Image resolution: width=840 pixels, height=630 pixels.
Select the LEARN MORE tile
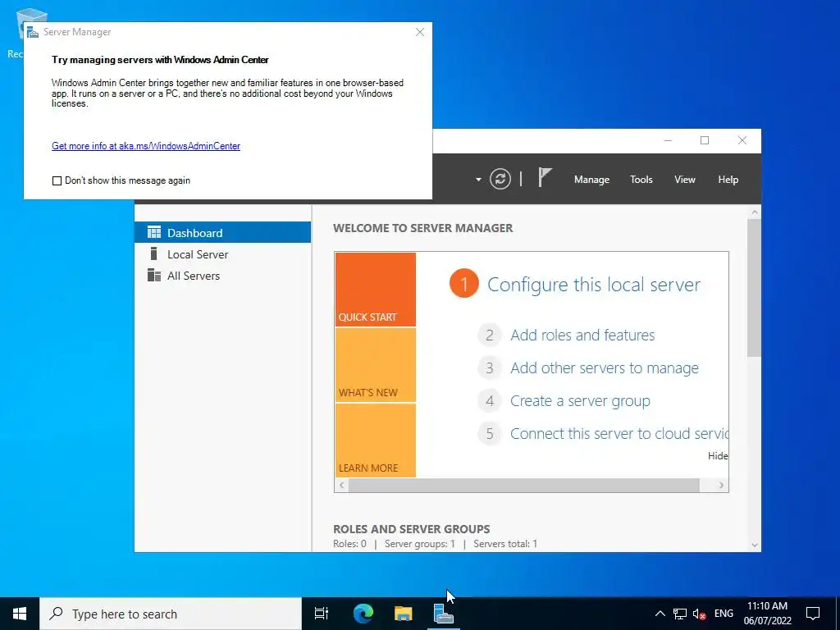(375, 441)
